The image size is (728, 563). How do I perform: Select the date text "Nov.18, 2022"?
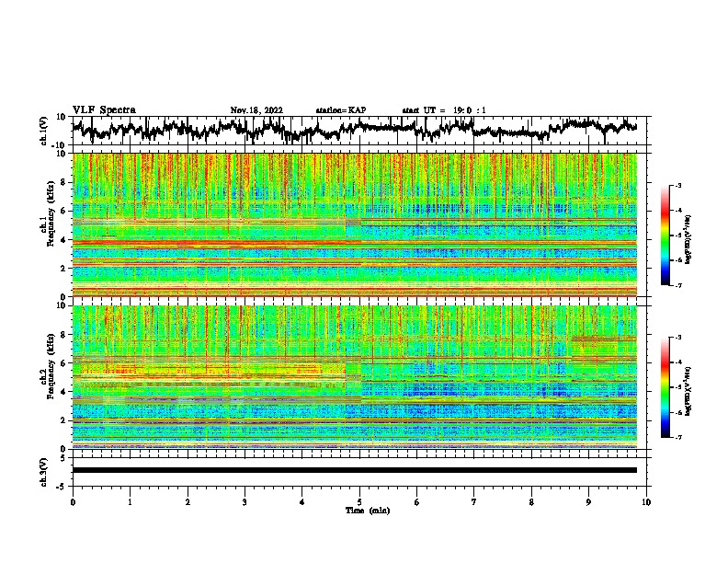click(256, 110)
